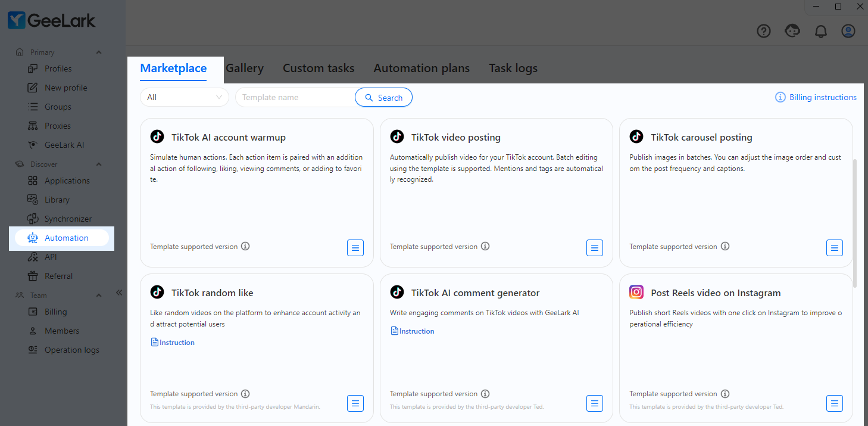Click the Post Reels video on Instagram title
The height and width of the screenshot is (426, 868).
[716, 293]
